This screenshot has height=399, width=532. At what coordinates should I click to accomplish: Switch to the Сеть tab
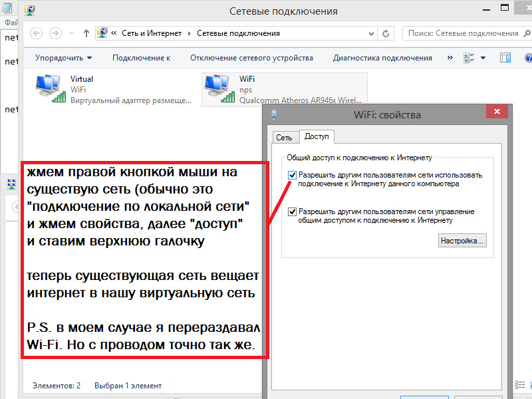point(284,138)
